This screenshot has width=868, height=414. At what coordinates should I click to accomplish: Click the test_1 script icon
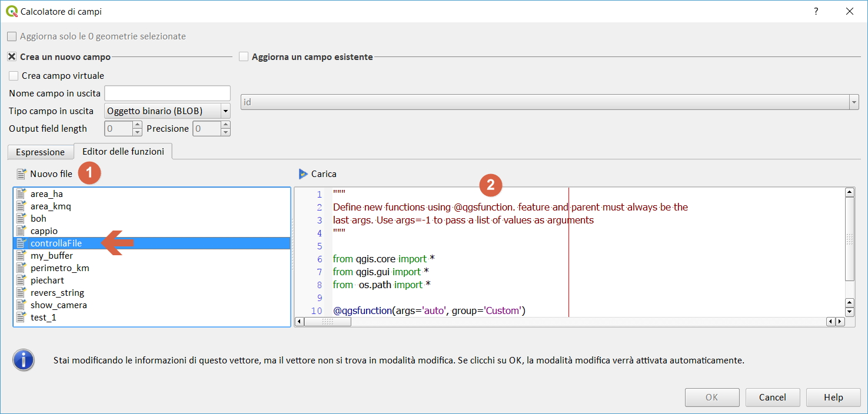22,318
